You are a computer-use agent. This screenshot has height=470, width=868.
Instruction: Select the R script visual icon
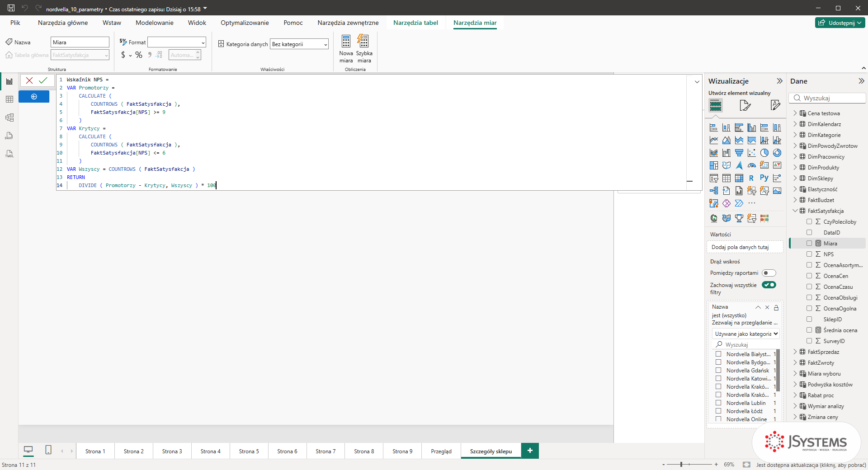[751, 178]
